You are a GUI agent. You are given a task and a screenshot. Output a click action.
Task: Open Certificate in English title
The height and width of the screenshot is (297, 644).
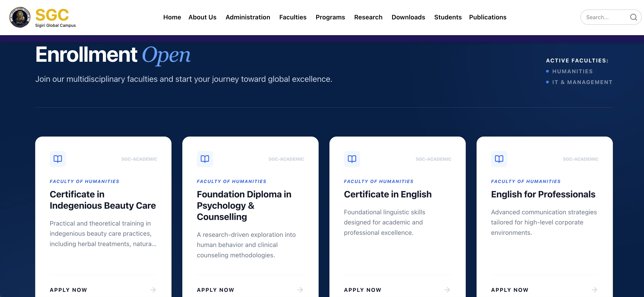[387, 194]
